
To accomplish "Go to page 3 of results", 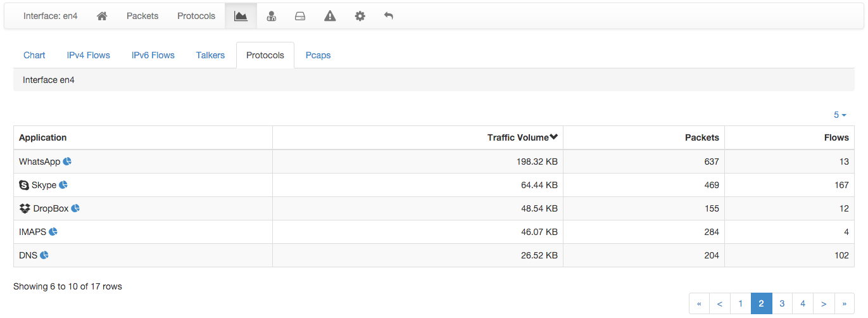I will tap(782, 303).
